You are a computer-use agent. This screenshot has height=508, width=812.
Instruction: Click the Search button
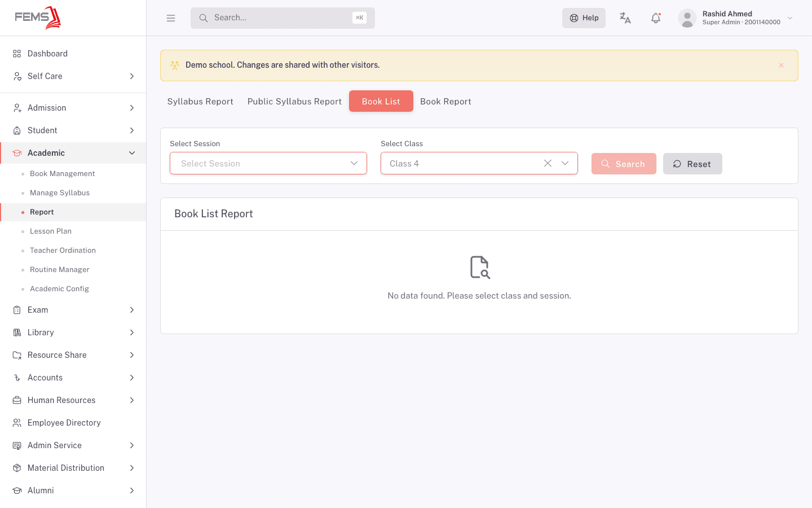click(x=624, y=164)
